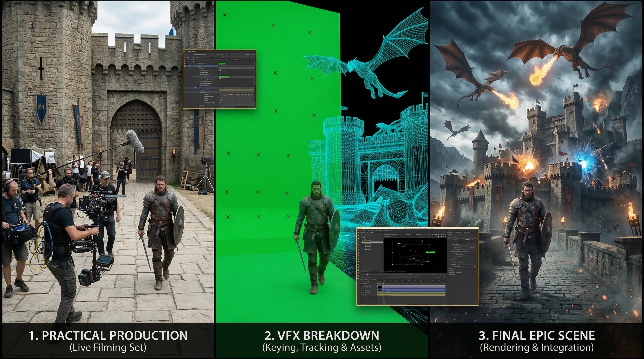The height and width of the screenshot is (359, 644).
Task: Expand the bottom layer group in the keyframe panel
Action: pyautogui.click(x=198, y=105)
